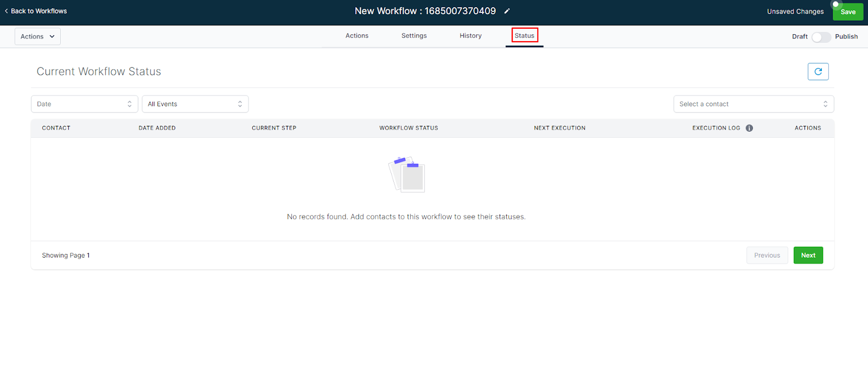Click the pencil icon to rename workflow

(x=507, y=11)
